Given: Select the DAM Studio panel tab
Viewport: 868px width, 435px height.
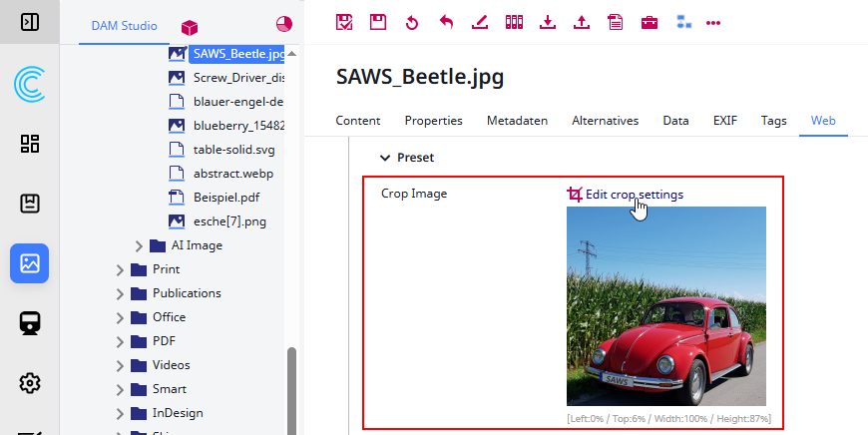Looking at the screenshot, I should click(x=124, y=26).
